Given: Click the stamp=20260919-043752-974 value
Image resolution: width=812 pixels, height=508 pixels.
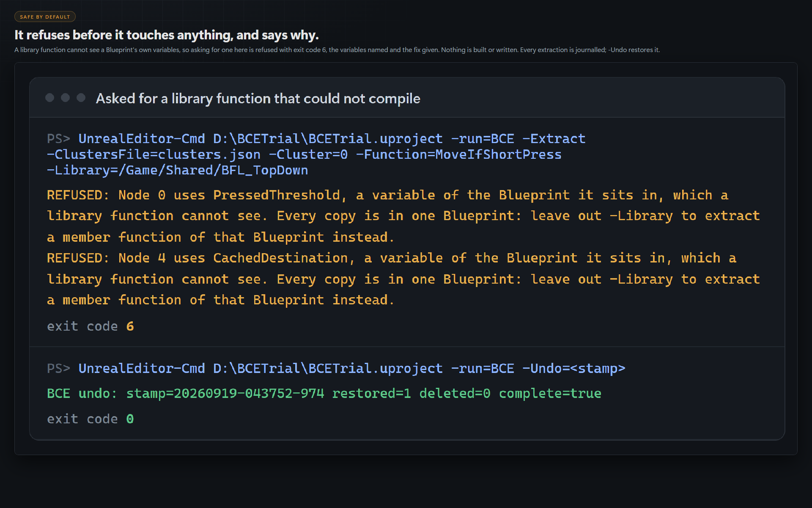Looking at the screenshot, I should 225,393.
